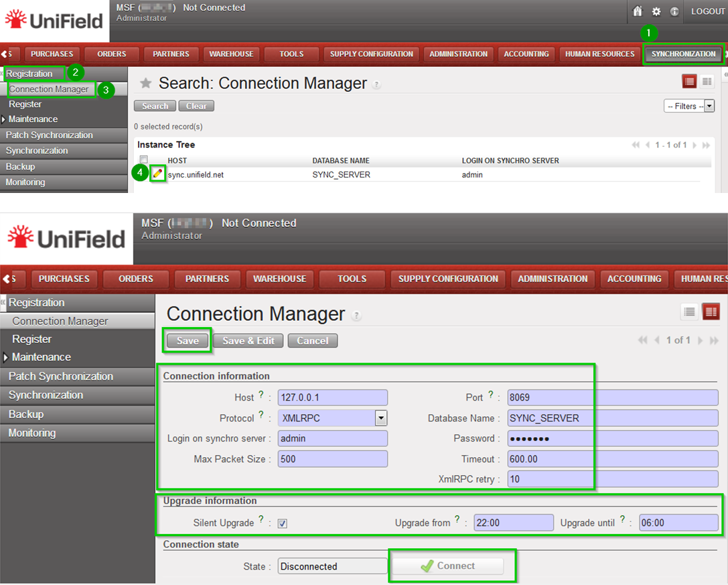Open the HUMAN RESOURCES menu tab
The image size is (728, 585).
pyautogui.click(x=599, y=54)
